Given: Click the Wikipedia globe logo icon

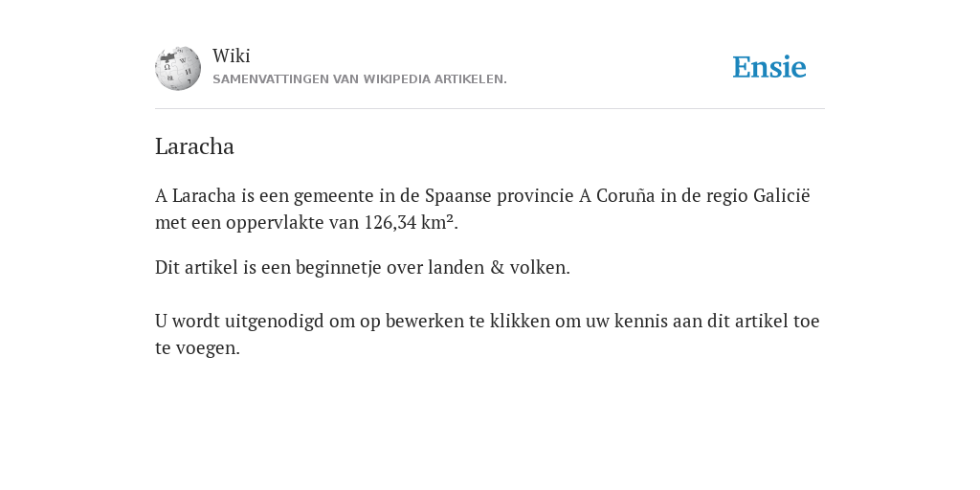Looking at the screenshot, I should [x=178, y=68].
